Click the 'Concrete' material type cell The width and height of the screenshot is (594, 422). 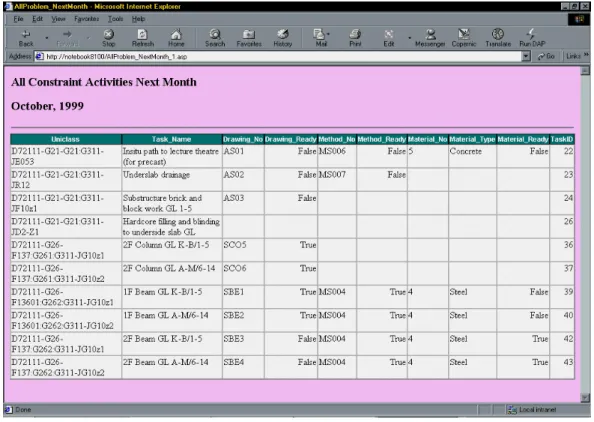[x=472, y=156]
